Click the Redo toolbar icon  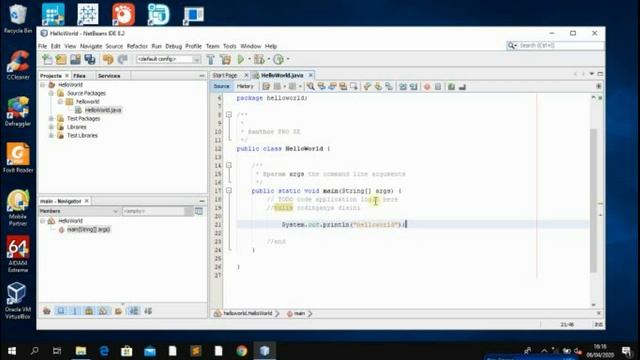[122, 60]
